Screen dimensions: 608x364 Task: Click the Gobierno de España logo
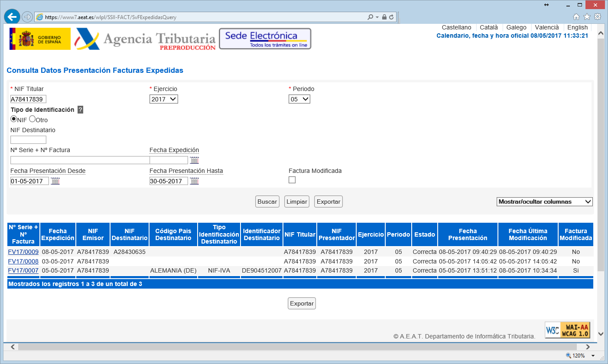[x=40, y=39]
